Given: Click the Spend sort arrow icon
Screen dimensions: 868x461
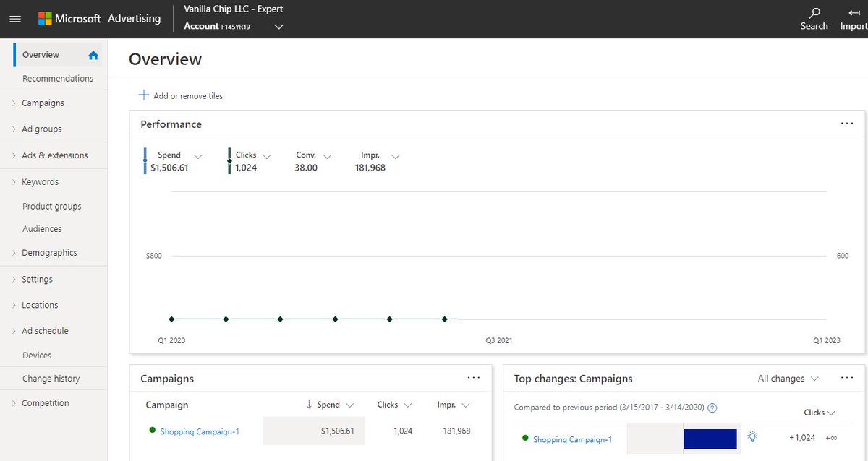Looking at the screenshot, I should [309, 405].
